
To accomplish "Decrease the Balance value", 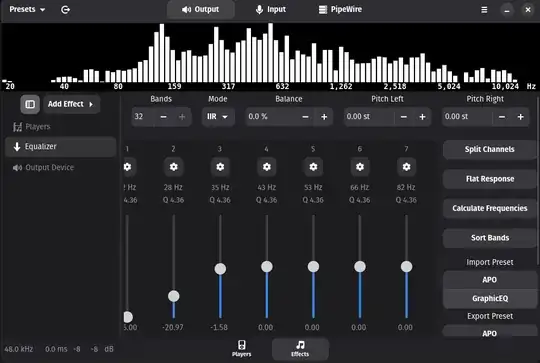I will point(305,117).
